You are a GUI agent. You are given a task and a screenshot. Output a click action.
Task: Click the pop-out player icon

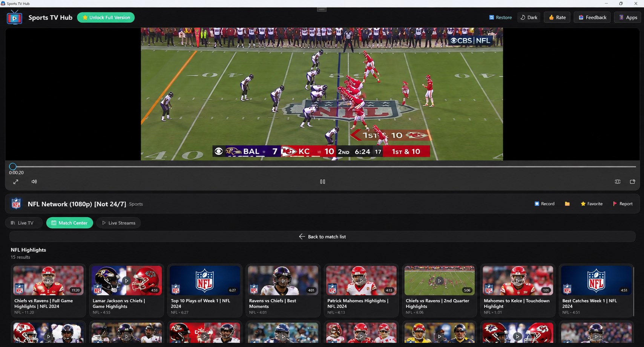633,182
